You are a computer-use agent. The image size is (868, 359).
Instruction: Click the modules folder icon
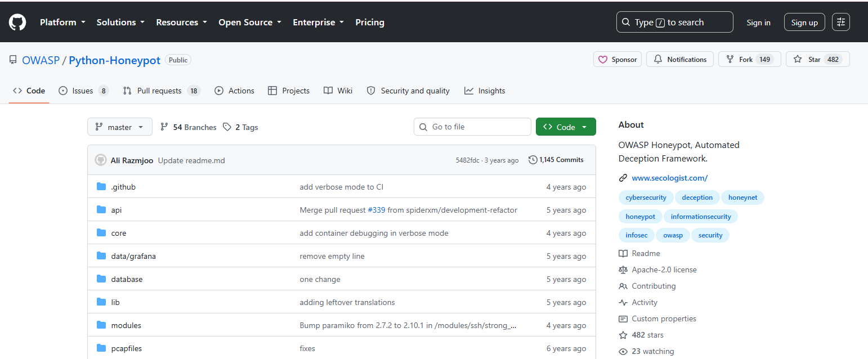tap(101, 325)
